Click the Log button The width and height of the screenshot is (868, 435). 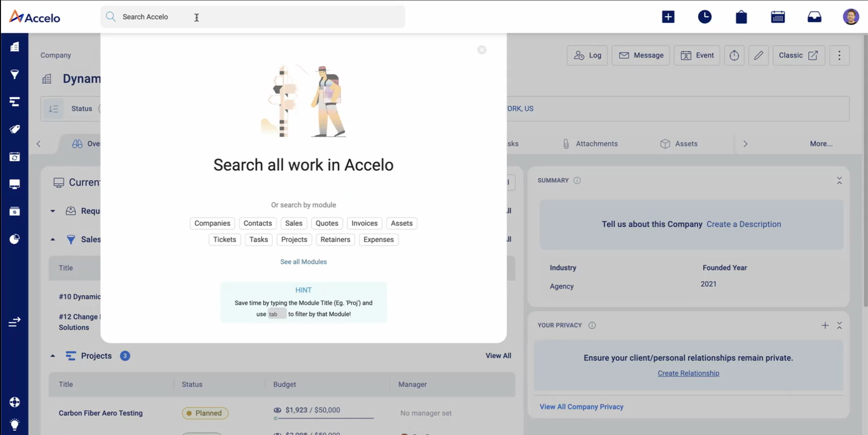click(587, 56)
